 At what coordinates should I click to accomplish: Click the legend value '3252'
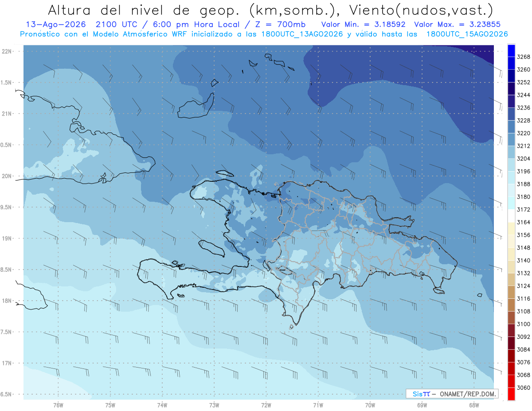[523, 82]
